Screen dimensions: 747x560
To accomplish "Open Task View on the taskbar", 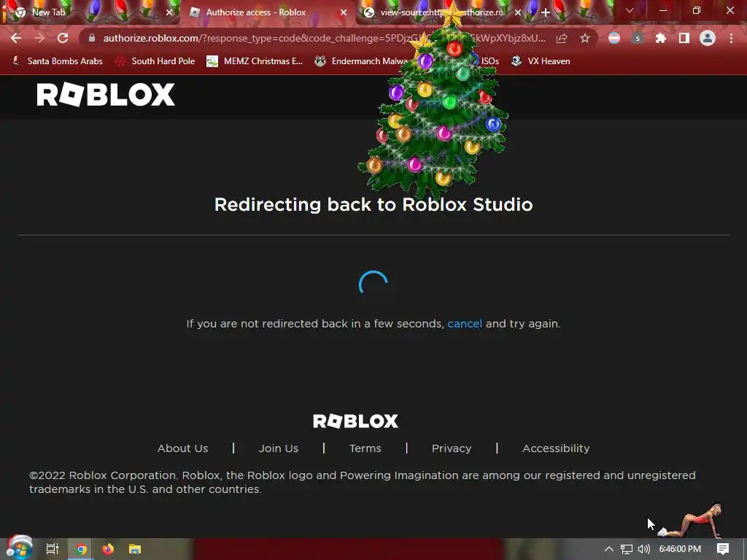I will coord(53,549).
